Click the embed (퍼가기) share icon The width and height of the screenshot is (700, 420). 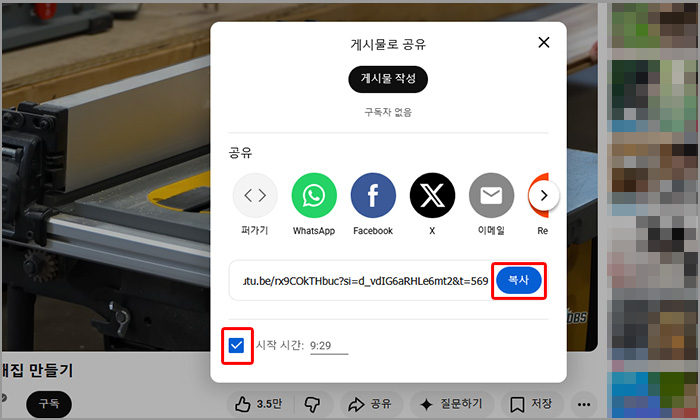click(x=255, y=195)
